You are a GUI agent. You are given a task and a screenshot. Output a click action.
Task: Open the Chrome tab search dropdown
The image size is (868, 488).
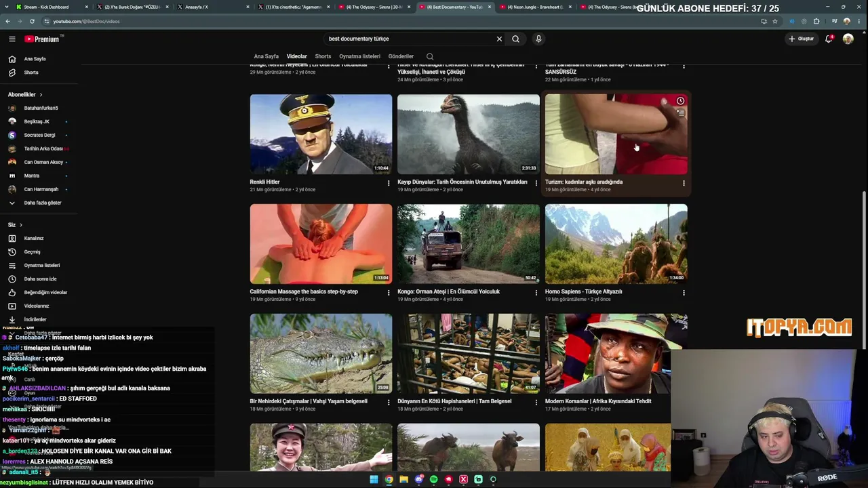coord(7,7)
